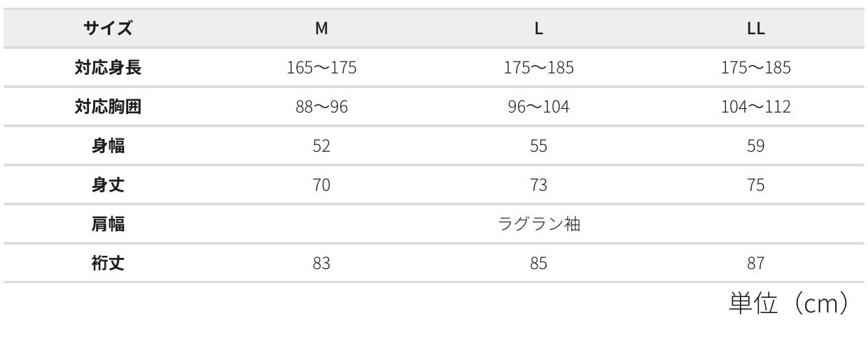
Task: Select height range 165〜175 for M
Action: click(321, 68)
